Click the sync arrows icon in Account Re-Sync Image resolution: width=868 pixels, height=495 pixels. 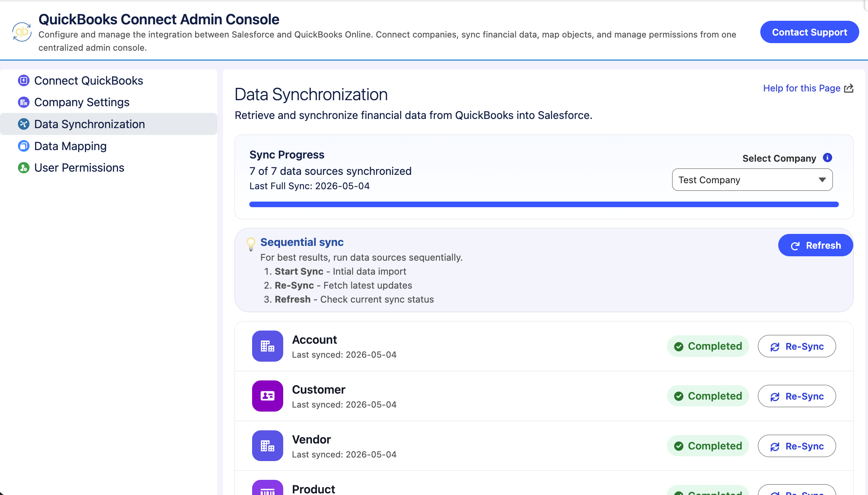(775, 347)
